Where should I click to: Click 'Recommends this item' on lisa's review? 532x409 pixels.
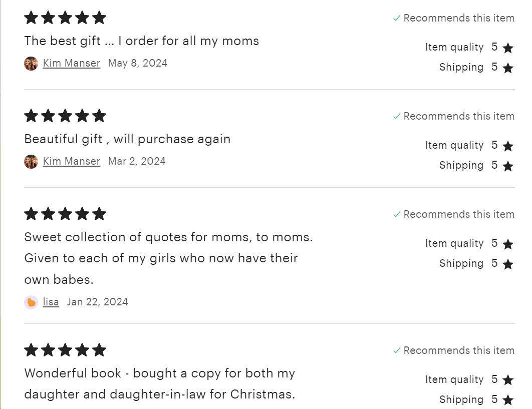(459, 214)
